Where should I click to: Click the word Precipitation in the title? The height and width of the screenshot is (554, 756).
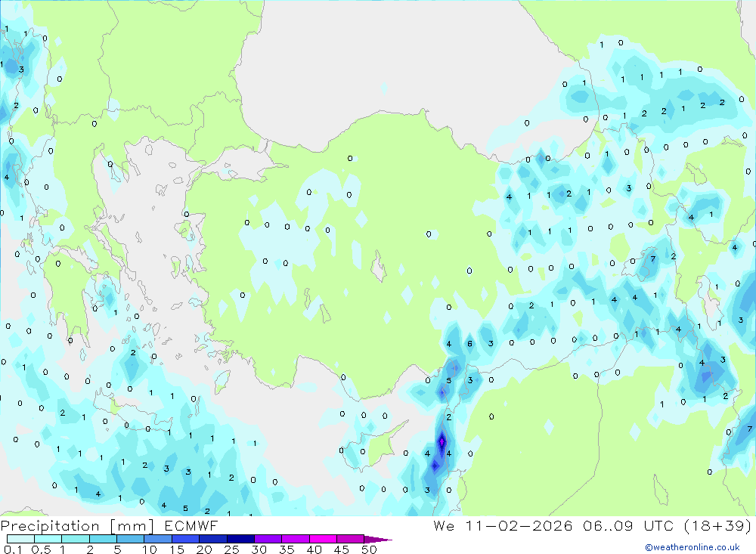[x=50, y=525]
